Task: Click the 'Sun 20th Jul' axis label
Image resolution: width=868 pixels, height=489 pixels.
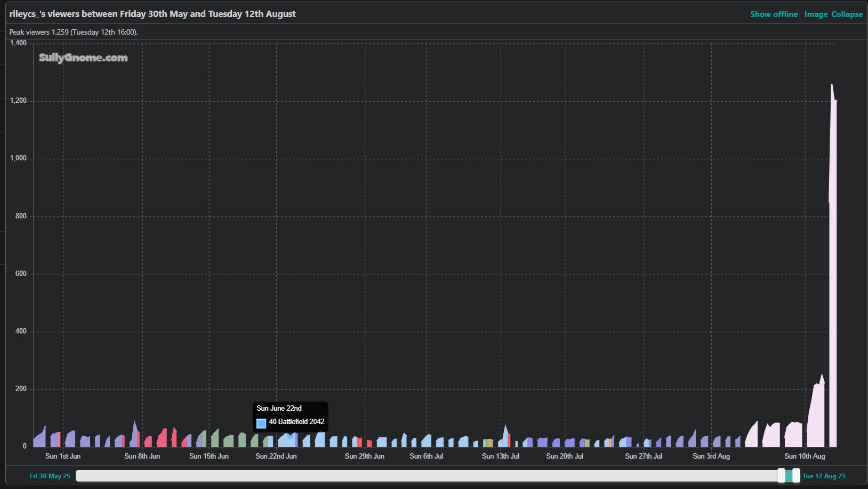Action: 565,456
